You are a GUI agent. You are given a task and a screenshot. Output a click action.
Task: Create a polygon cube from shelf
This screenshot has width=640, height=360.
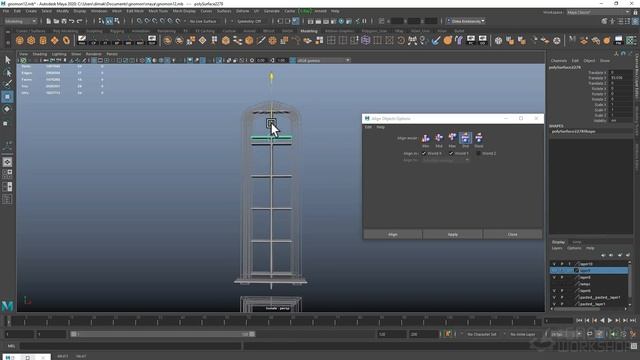pos(31,40)
